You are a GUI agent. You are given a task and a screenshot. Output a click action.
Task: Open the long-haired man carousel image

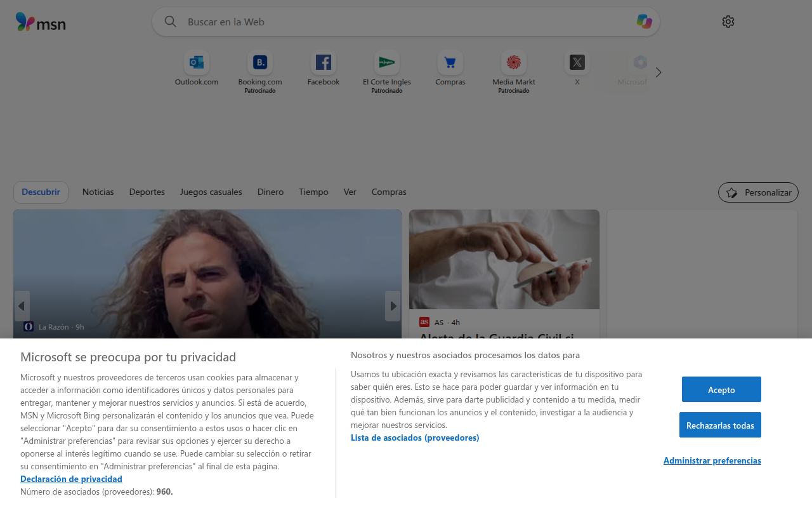pyautogui.click(x=207, y=274)
